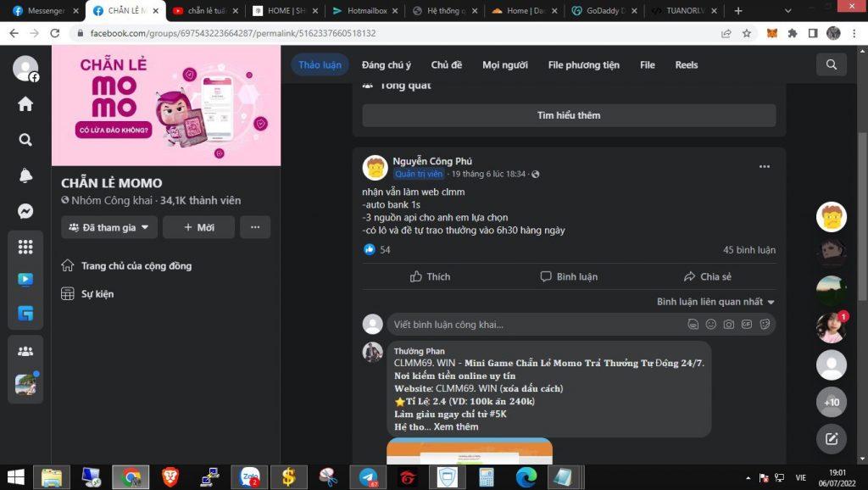Click the Watch video icon in sidebar
The image size is (868, 490).
(25, 280)
